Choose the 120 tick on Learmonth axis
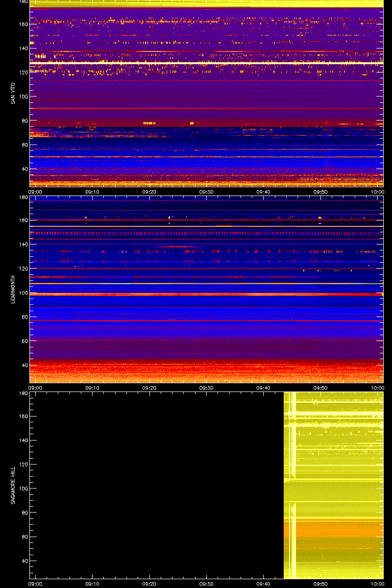Screen dimensions: 392x588 point(23,269)
